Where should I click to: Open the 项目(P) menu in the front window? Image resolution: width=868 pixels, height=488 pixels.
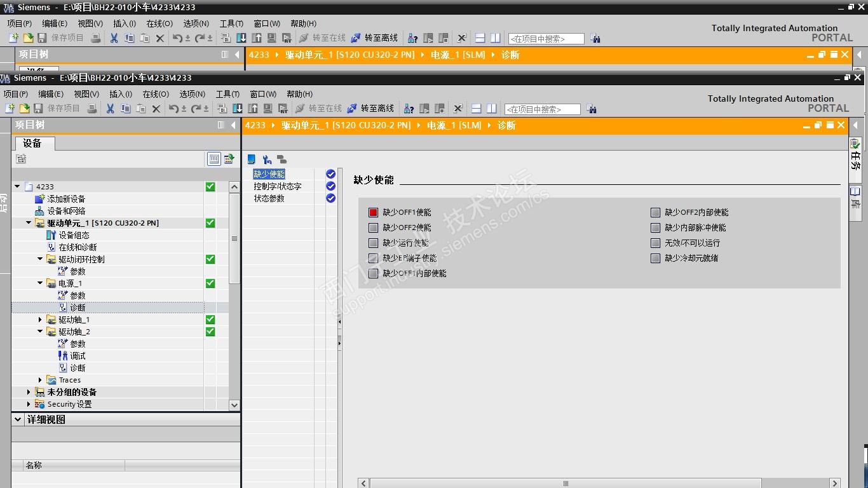[x=16, y=94]
